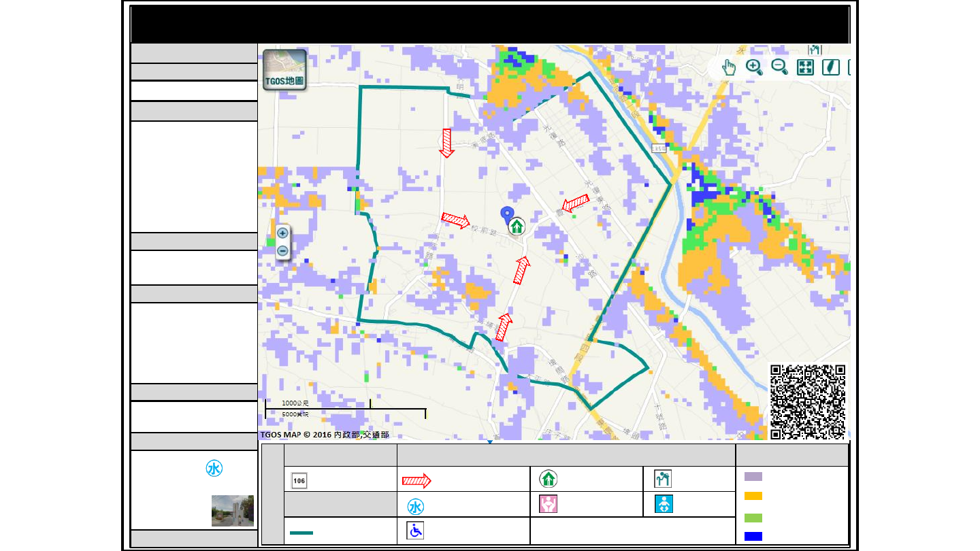Click the blue baby icon in legend
Screen dimensions: 980x551
click(664, 505)
